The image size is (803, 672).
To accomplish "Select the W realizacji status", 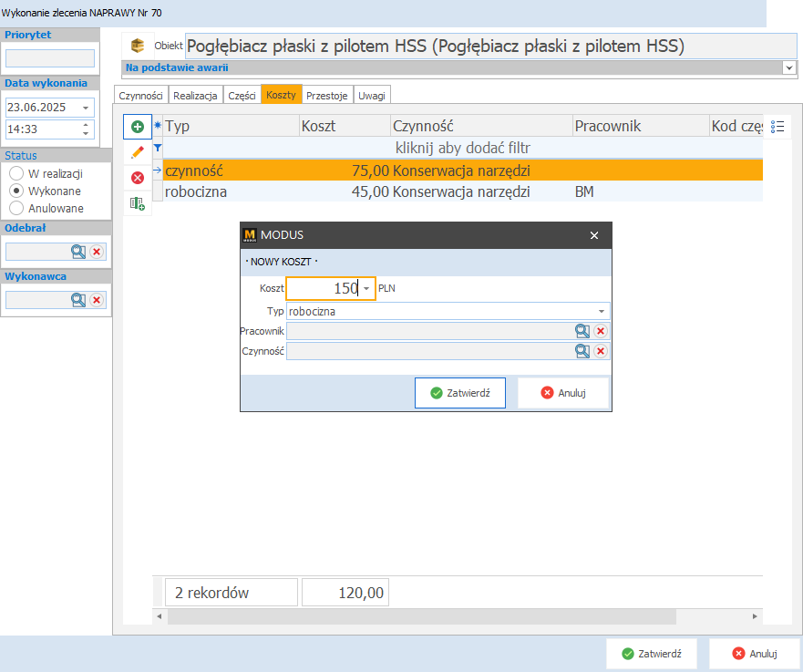I will [x=15, y=174].
